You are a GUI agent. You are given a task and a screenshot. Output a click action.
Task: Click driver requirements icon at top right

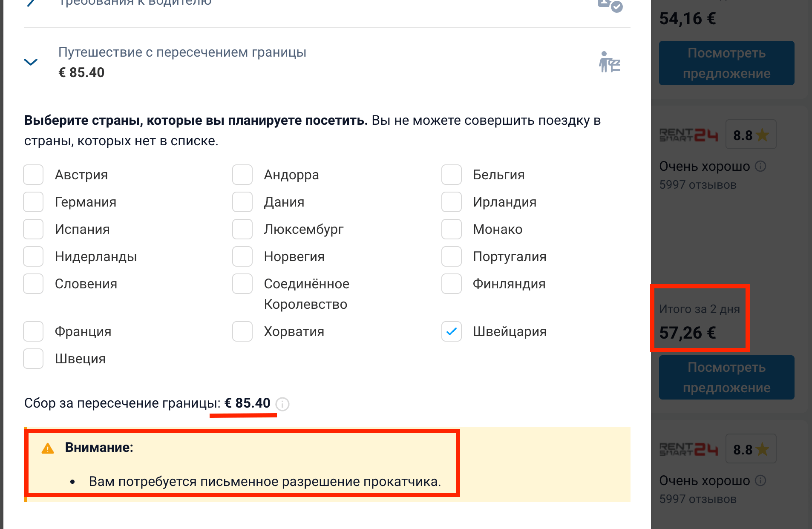click(x=610, y=5)
